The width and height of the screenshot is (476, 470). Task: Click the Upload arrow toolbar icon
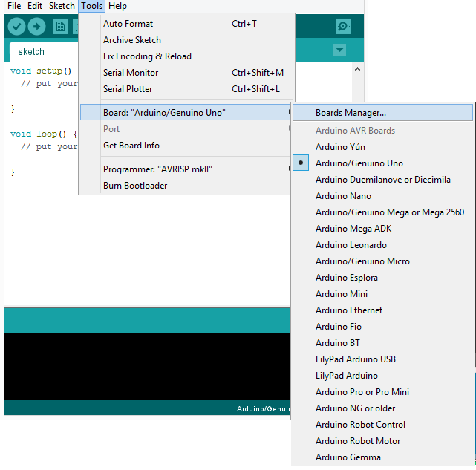[36, 27]
